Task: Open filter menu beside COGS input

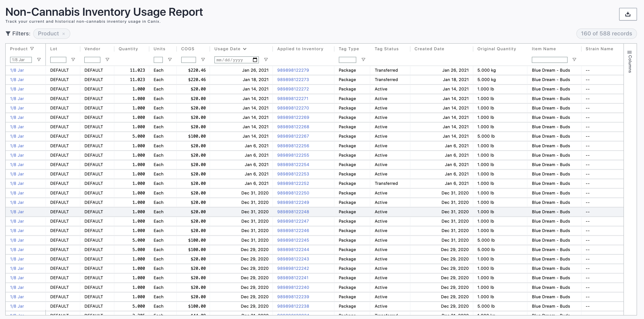Action: coord(203,60)
